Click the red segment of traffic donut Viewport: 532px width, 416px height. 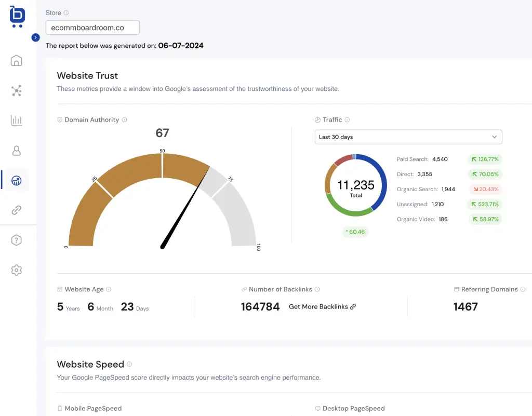tap(344, 159)
